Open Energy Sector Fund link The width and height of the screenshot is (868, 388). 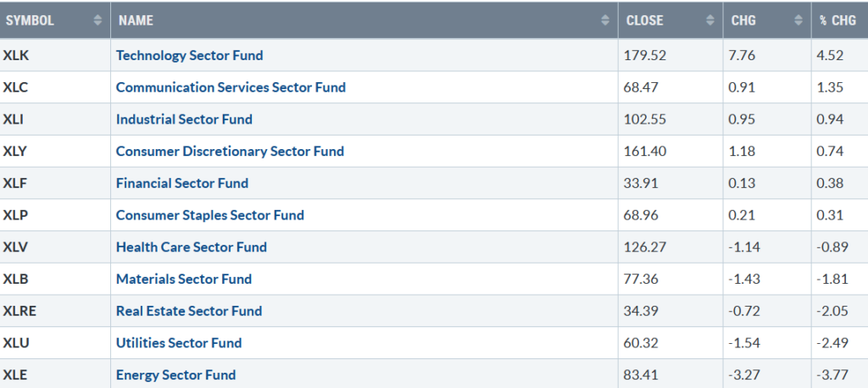tap(175, 375)
